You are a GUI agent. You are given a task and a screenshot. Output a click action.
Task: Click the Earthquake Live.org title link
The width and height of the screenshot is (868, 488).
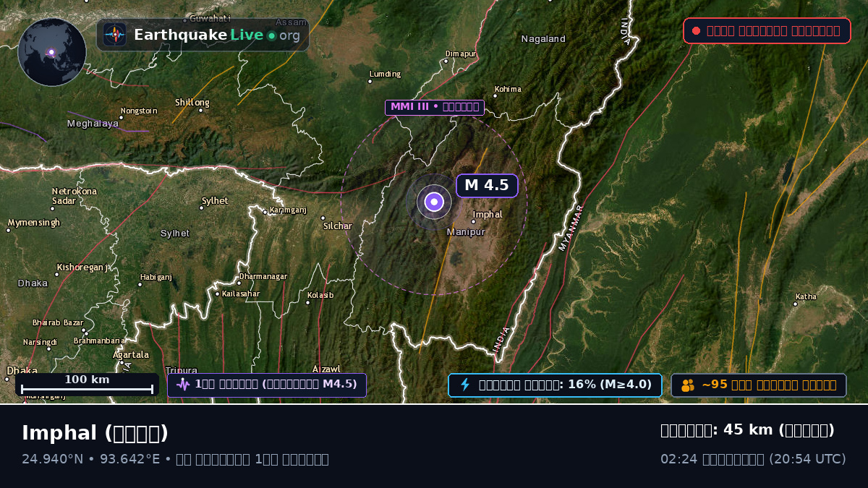[216, 35]
